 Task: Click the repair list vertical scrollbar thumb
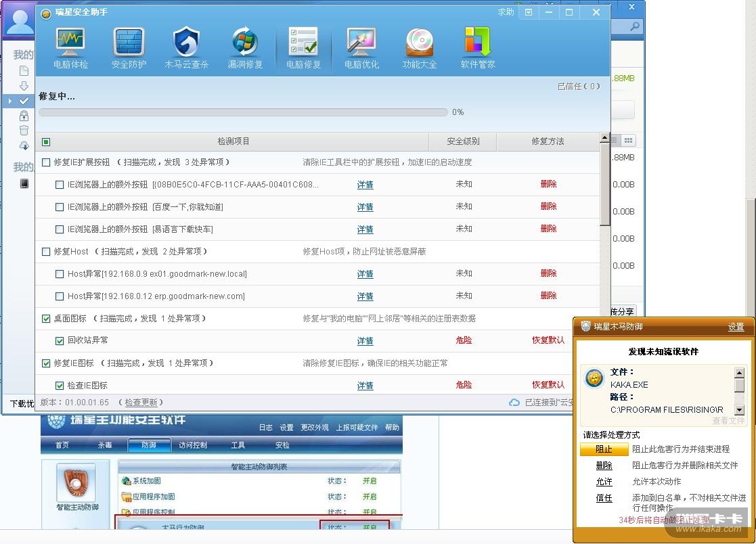click(604, 184)
